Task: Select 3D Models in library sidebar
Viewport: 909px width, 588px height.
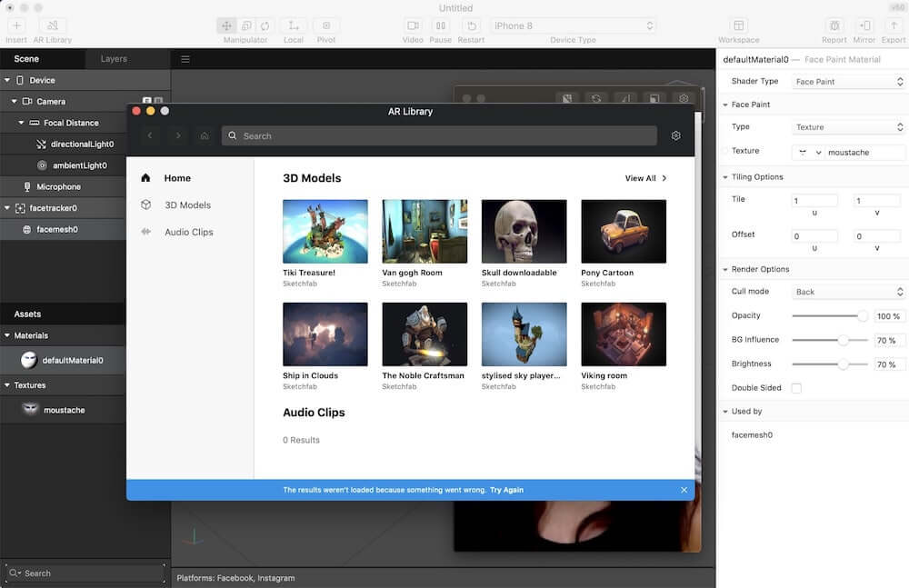Action: coord(187,205)
